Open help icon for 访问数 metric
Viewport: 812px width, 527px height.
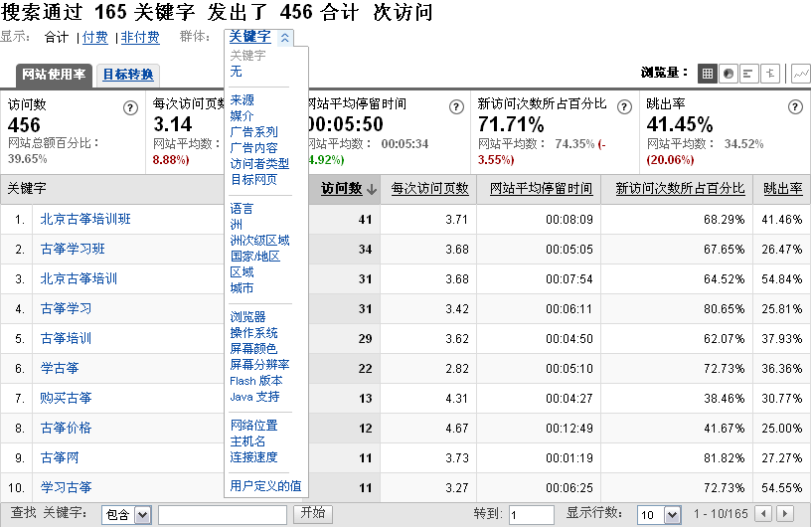pyautogui.click(x=129, y=107)
